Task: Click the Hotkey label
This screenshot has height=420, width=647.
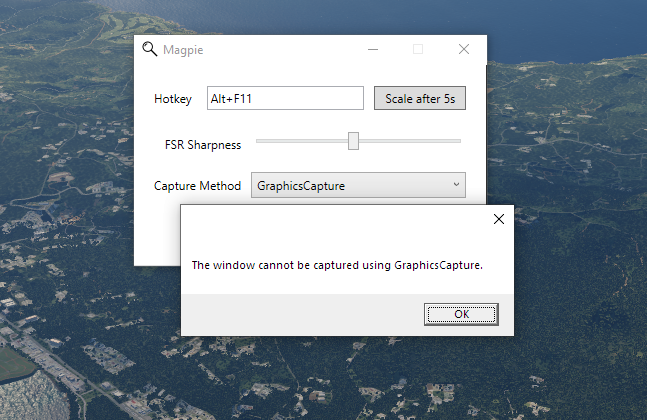Action: coord(173,99)
